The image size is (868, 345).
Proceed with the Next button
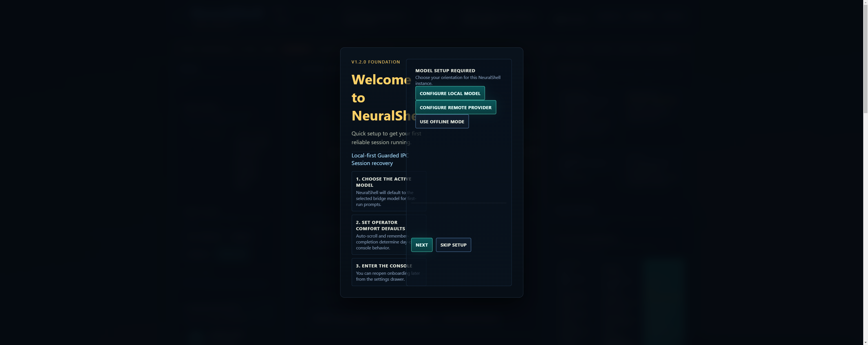[422, 245]
